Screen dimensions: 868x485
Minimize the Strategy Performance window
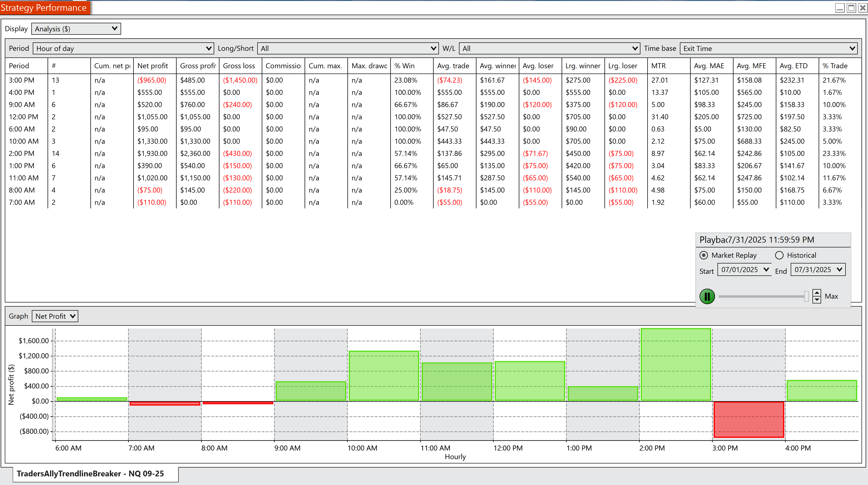840,7
